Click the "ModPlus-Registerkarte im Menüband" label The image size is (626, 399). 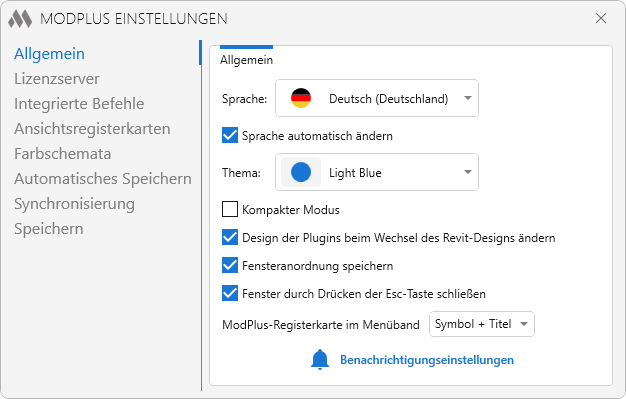pyautogui.click(x=321, y=325)
